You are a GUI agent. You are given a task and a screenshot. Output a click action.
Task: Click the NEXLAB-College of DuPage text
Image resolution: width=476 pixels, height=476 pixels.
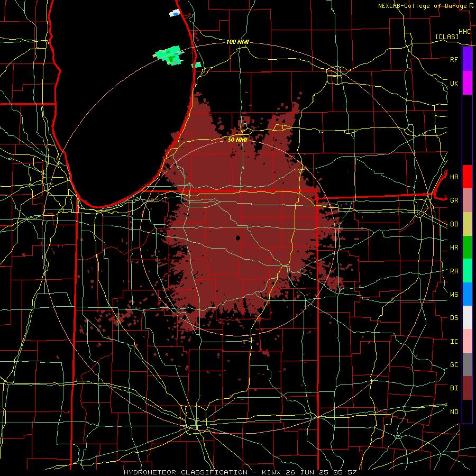point(422,6)
